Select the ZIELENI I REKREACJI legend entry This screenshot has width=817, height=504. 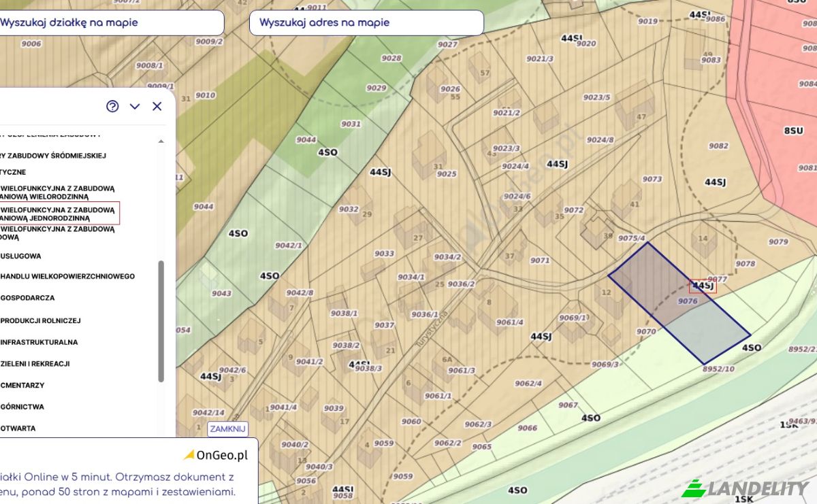pos(35,364)
